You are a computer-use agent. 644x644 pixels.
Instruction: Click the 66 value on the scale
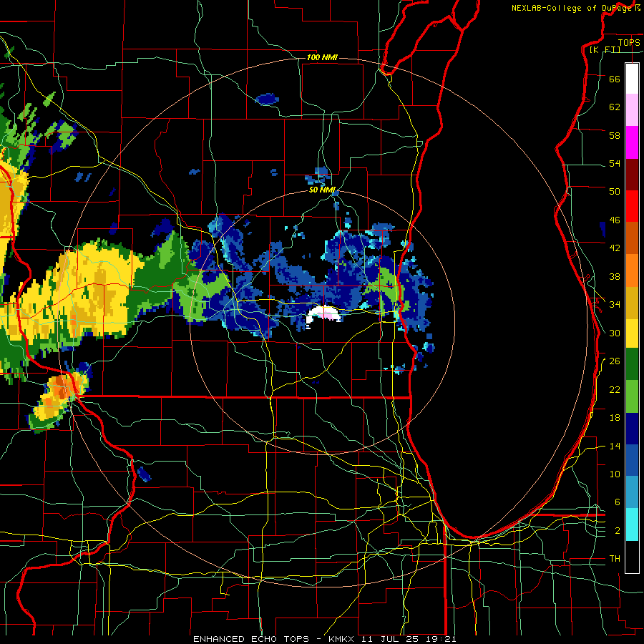click(x=615, y=79)
